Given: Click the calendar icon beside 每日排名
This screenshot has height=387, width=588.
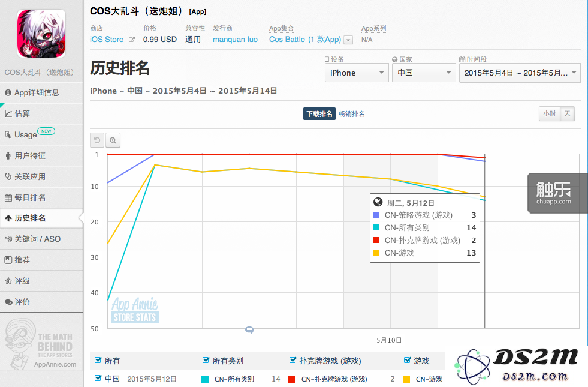Looking at the screenshot, I should click(x=8, y=197).
